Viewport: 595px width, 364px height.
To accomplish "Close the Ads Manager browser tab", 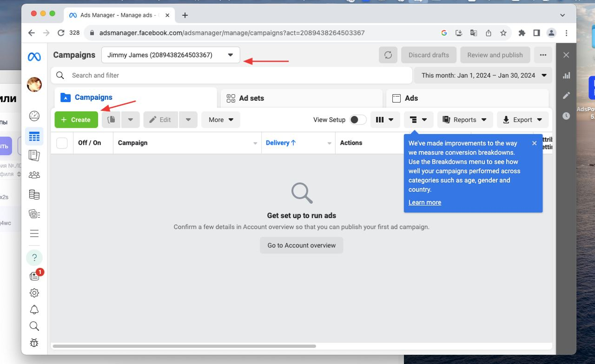I will pos(167,15).
